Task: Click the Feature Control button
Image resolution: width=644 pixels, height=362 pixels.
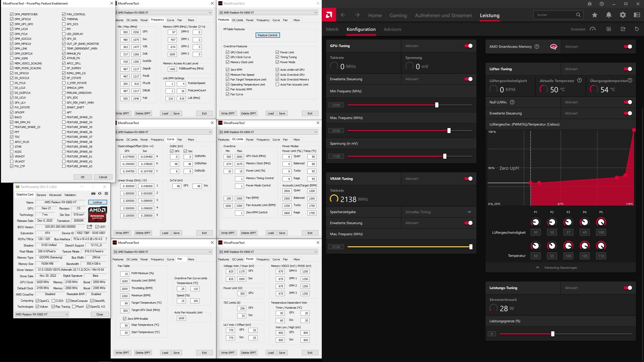Action: [x=267, y=35]
